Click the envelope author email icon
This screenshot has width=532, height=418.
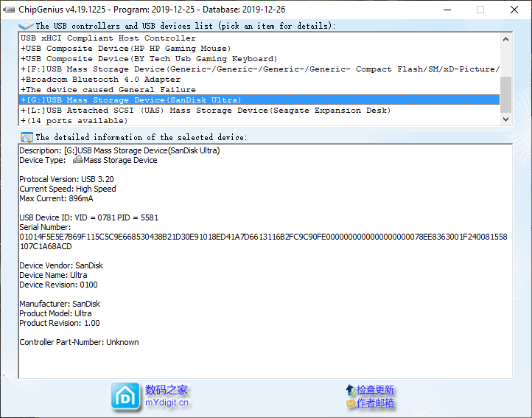click(x=351, y=403)
